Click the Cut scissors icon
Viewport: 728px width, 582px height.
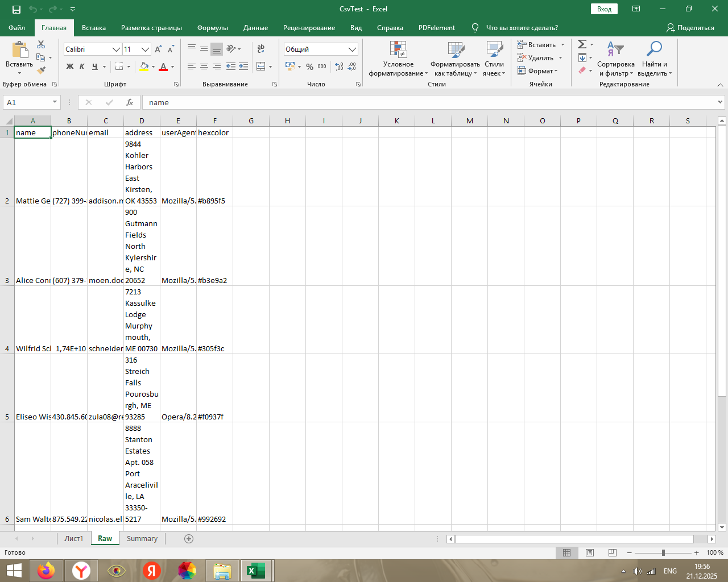tap(41, 44)
